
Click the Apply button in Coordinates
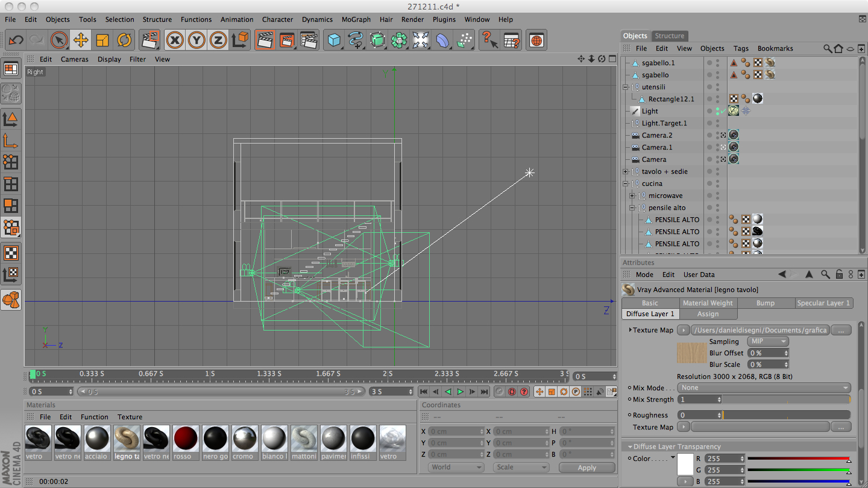(587, 467)
